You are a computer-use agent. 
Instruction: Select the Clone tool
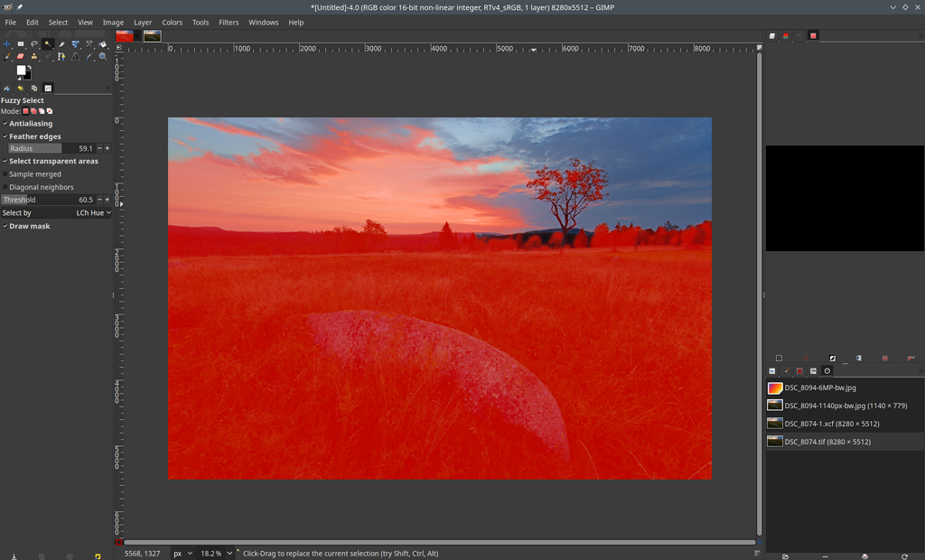click(x=34, y=56)
